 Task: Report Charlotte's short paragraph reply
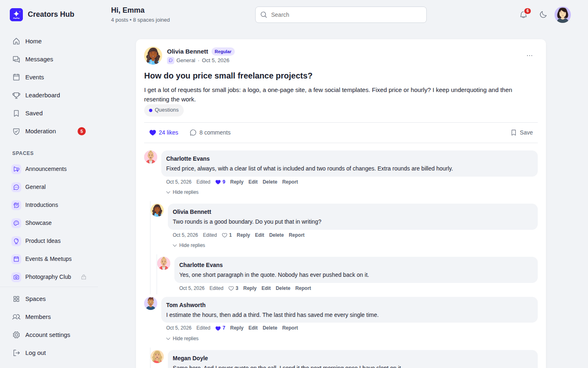click(x=303, y=288)
